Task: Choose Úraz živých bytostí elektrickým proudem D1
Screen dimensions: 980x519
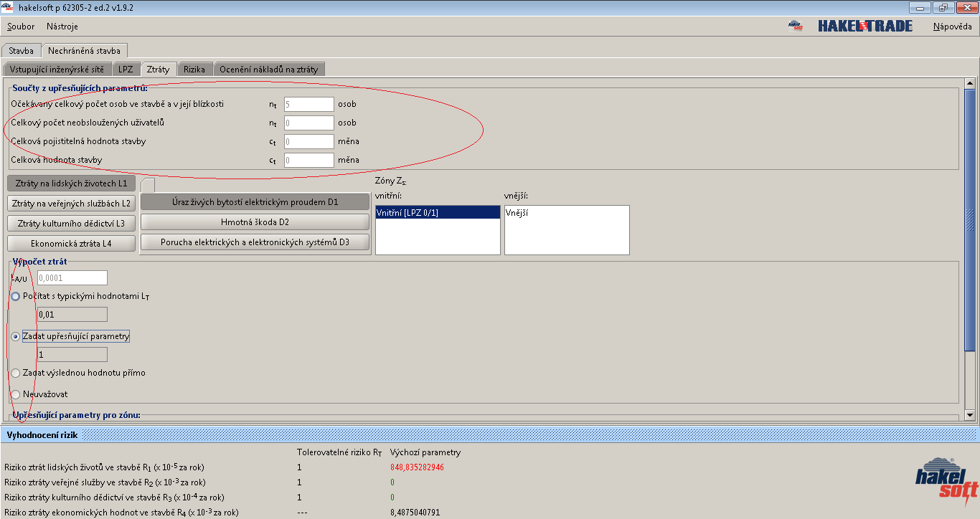Action: tap(255, 202)
